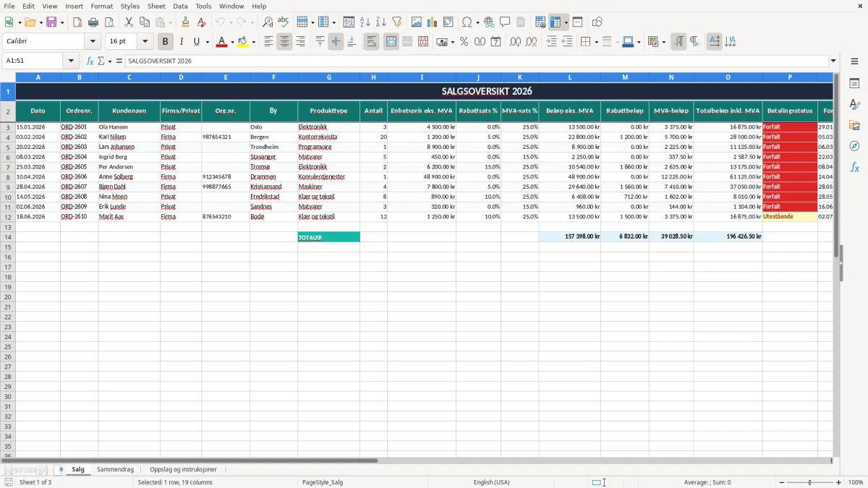
Task: Toggle Align Right
Action: tap(301, 42)
